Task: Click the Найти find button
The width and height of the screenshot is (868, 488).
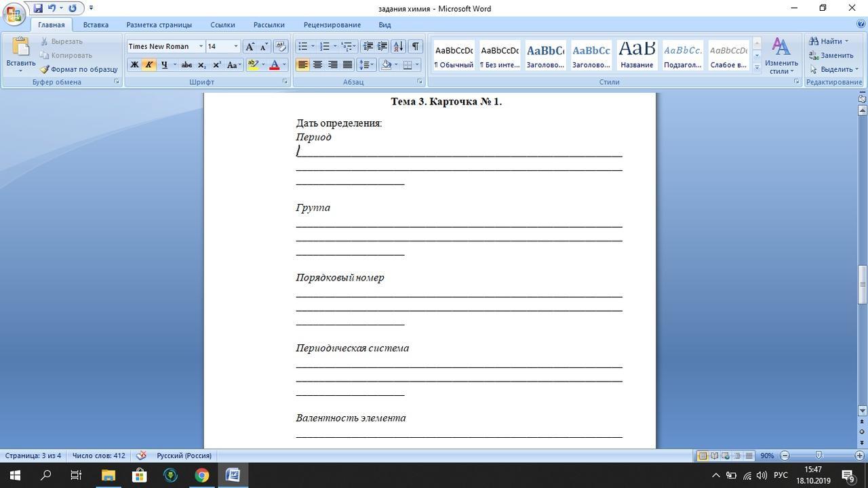Action: [x=829, y=41]
